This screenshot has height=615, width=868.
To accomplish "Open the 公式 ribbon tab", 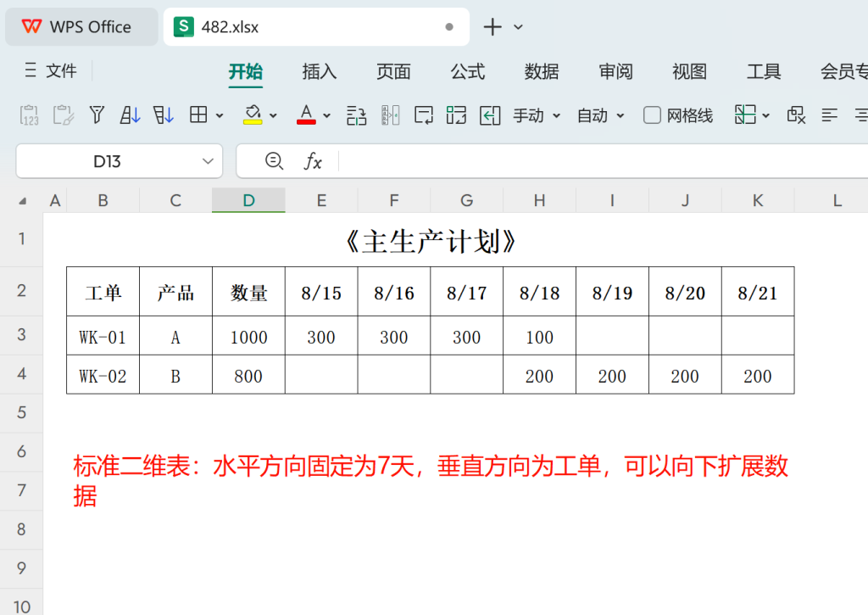I will click(x=468, y=71).
